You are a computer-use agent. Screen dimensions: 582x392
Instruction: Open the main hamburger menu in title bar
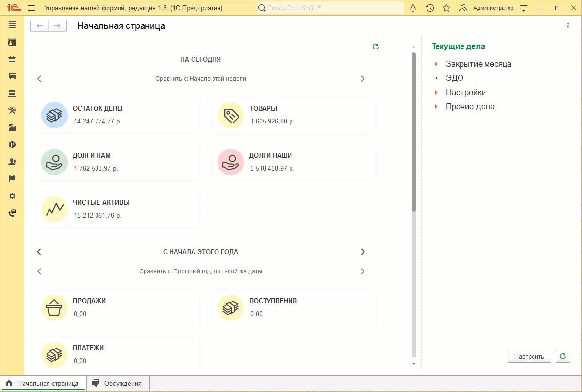tap(31, 8)
